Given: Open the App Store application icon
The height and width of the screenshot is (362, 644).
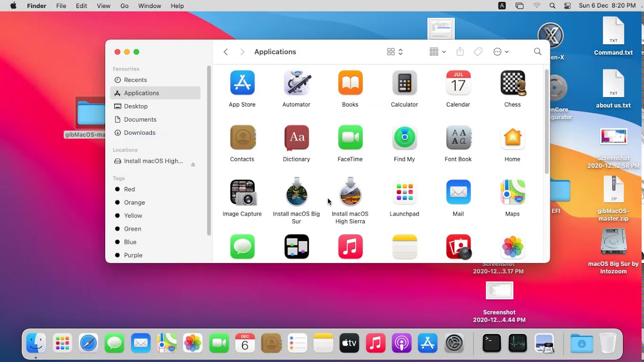Looking at the screenshot, I should point(242,83).
